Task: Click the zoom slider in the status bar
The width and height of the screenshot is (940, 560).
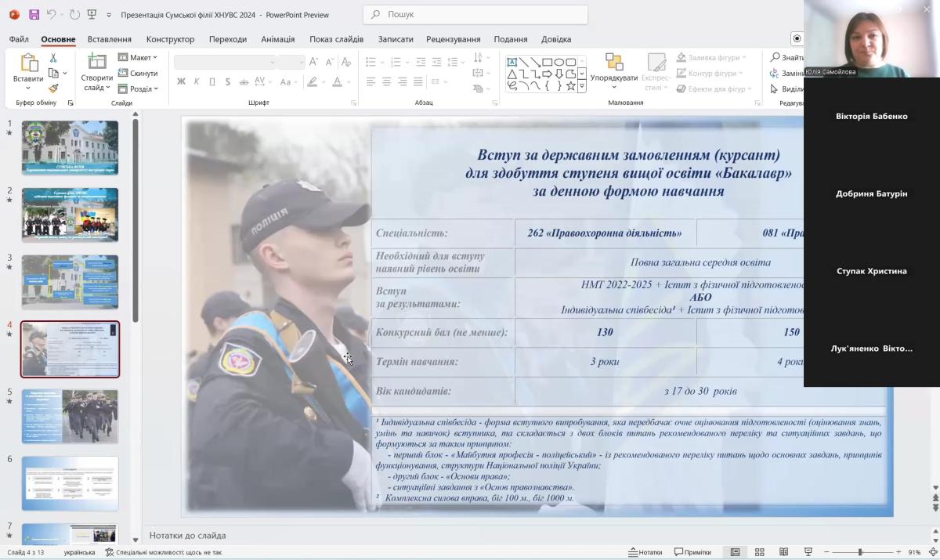Action: (859, 552)
